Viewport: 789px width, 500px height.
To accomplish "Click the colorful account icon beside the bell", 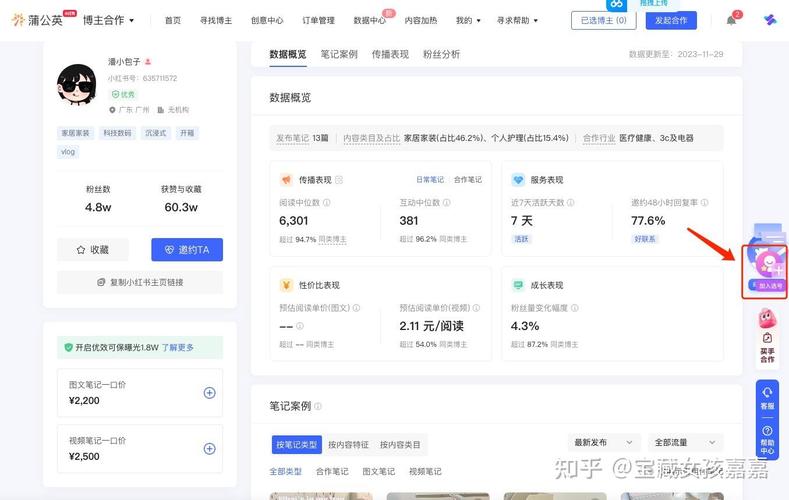I will pos(770,20).
